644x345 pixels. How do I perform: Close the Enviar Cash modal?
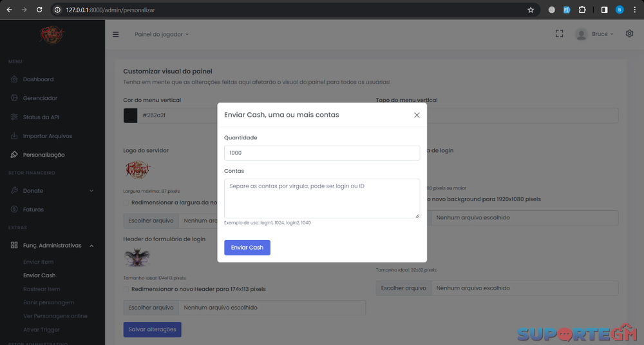417,115
